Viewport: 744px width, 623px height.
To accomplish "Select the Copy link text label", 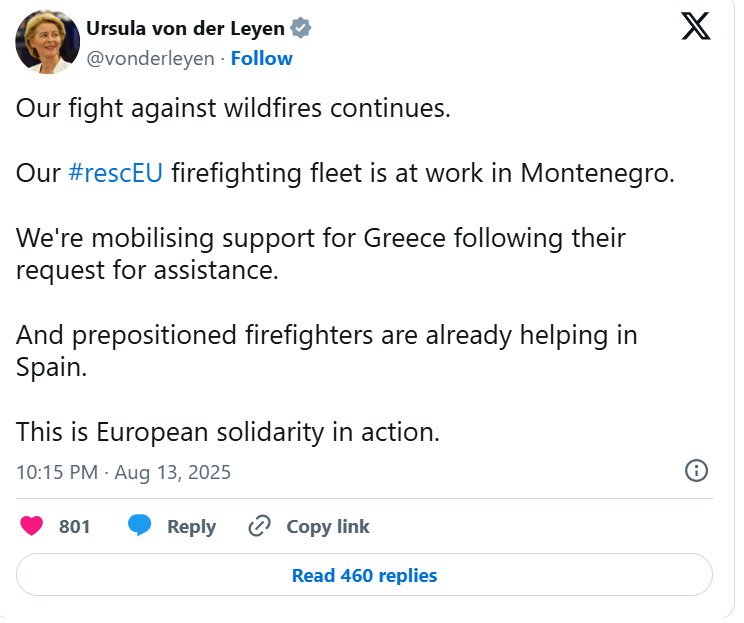I will (327, 526).
